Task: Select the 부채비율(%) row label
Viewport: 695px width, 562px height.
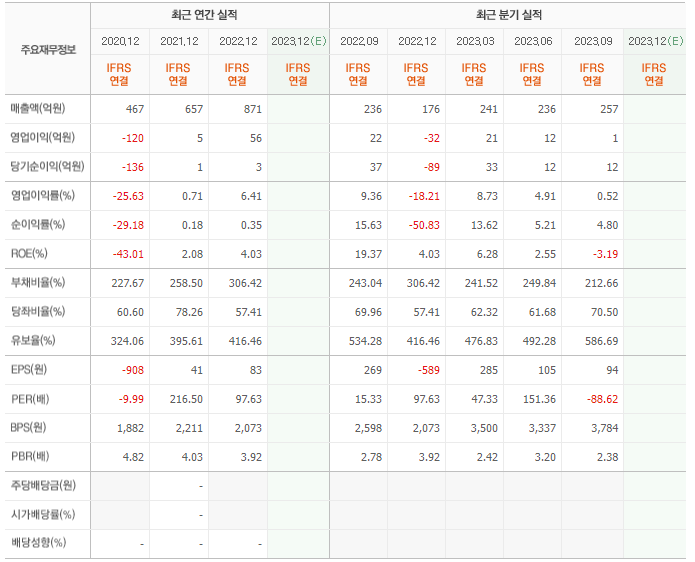Action: [x=38, y=282]
